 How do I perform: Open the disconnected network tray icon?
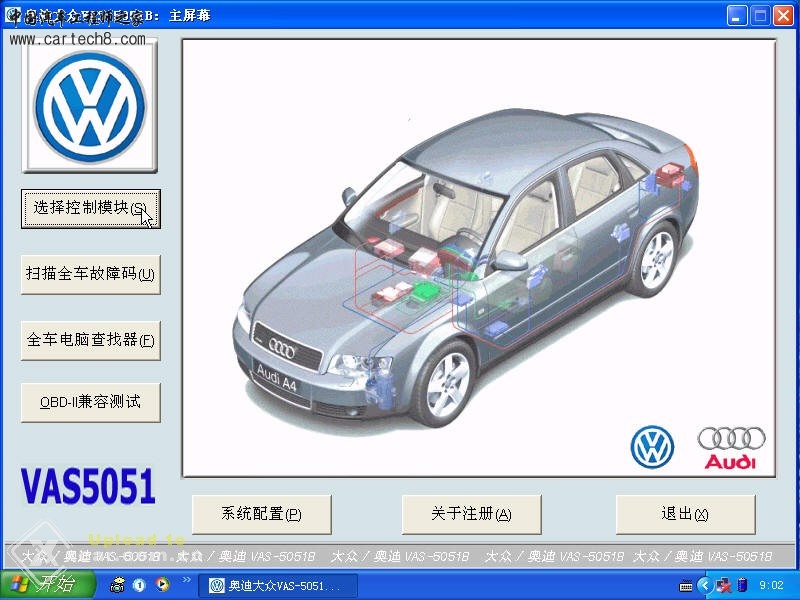click(x=723, y=585)
